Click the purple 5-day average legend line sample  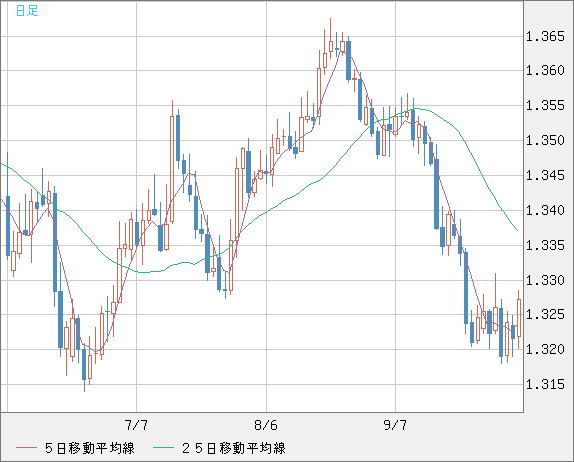coord(26,448)
